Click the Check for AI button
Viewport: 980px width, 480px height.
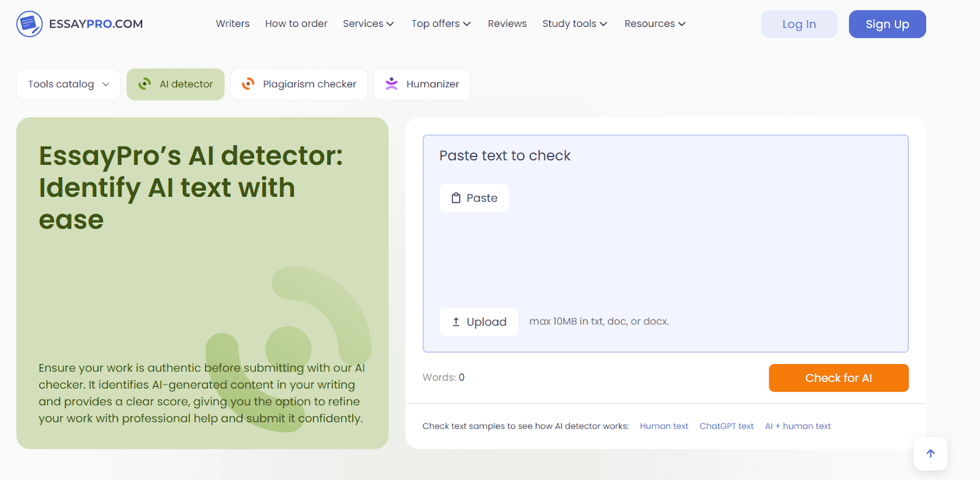click(x=839, y=378)
